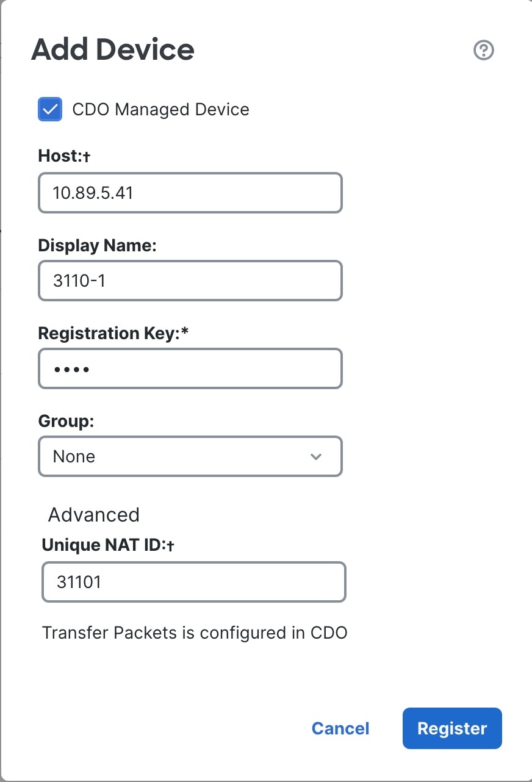Open the Group dropdown showing None
The height and width of the screenshot is (782, 532).
(x=190, y=456)
